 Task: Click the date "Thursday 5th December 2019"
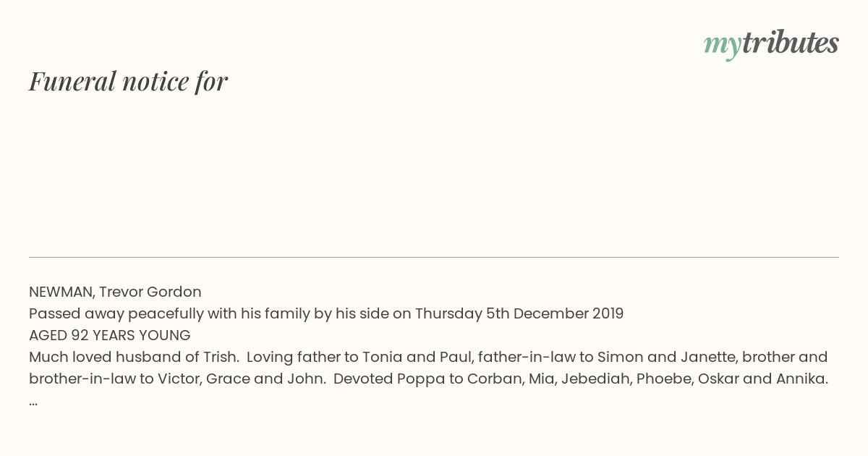[x=519, y=313]
